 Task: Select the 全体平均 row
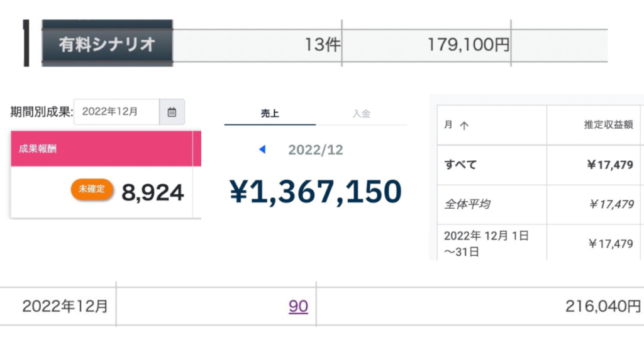click(540, 204)
